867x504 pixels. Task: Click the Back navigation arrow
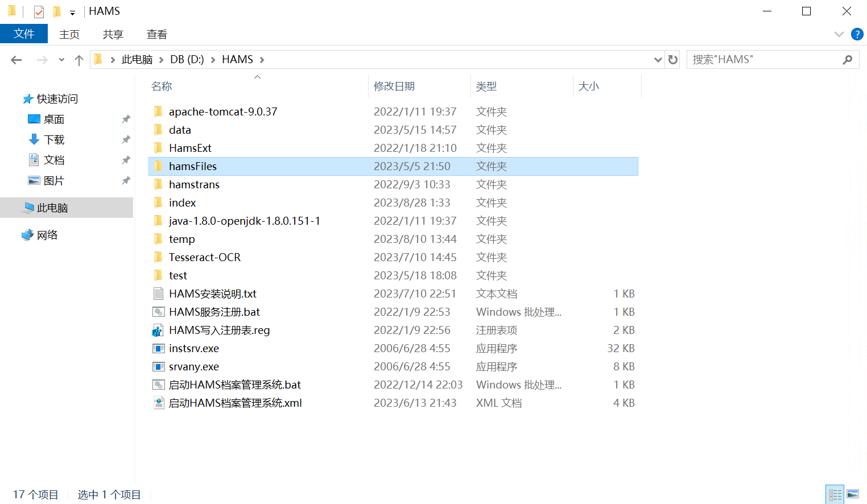[x=16, y=60]
